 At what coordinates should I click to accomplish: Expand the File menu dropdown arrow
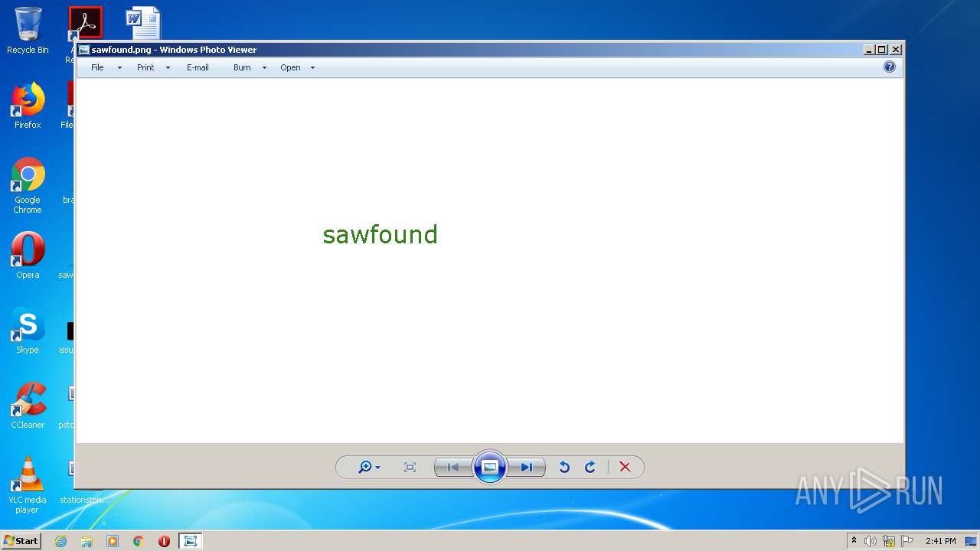tap(119, 68)
